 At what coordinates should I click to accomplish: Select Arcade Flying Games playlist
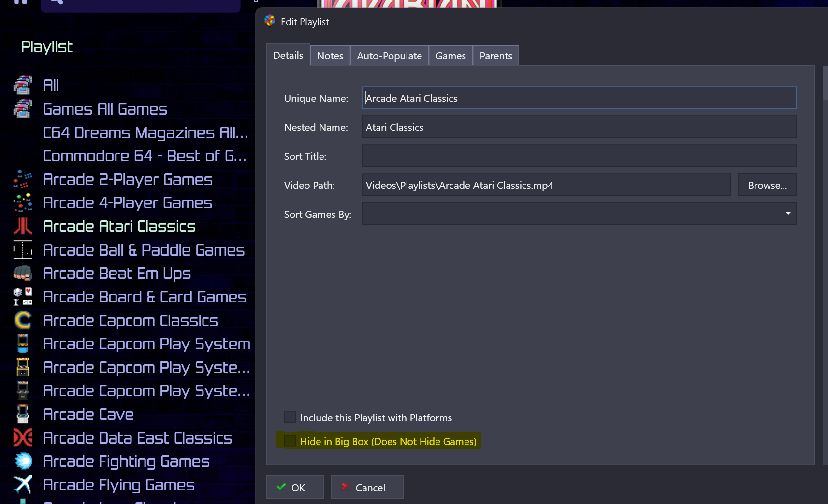point(119,485)
